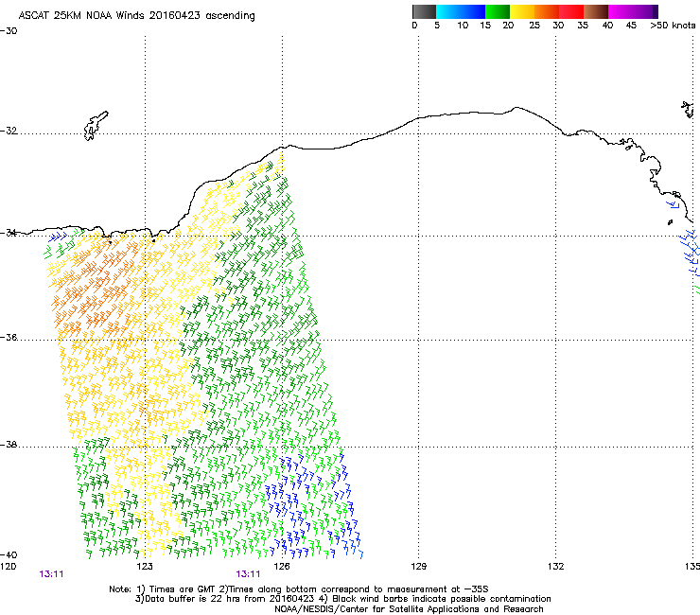Click the red 30-35 knots color segment
The image size is (700, 615).
(571, 11)
